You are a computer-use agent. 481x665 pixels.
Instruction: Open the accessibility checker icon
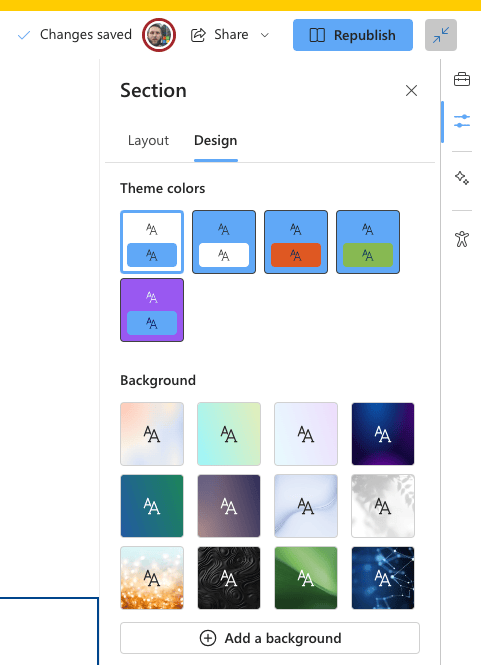tap(461, 239)
